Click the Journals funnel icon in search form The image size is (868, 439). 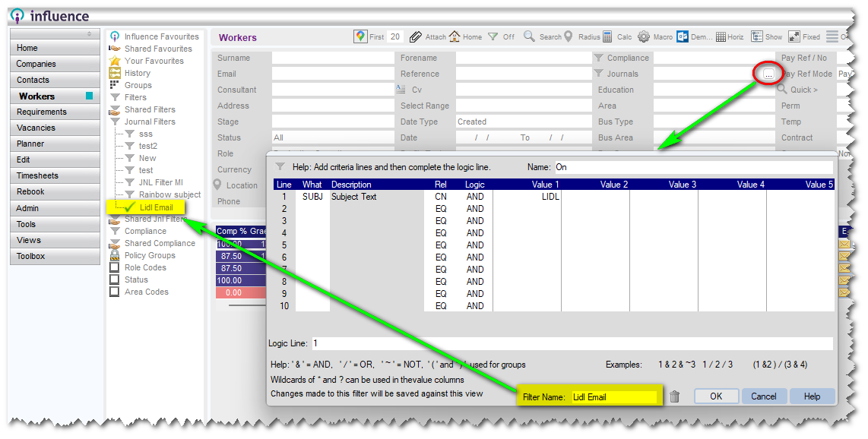[x=598, y=74]
